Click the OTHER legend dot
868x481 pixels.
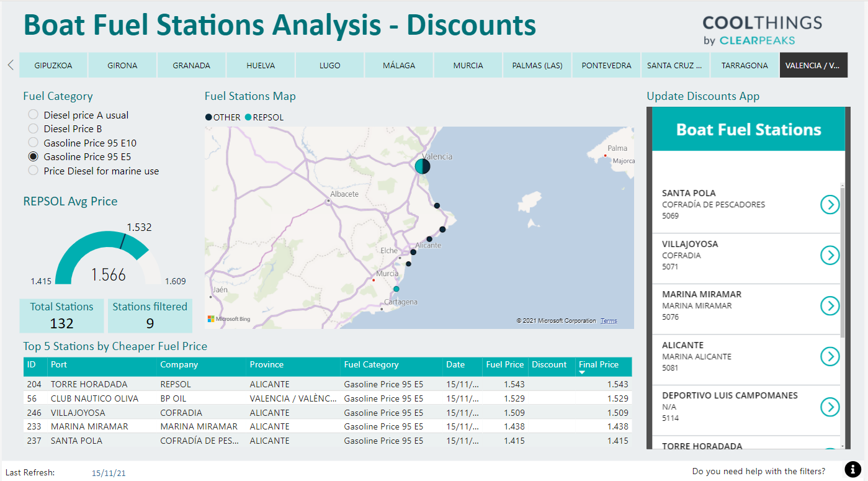pyautogui.click(x=208, y=117)
